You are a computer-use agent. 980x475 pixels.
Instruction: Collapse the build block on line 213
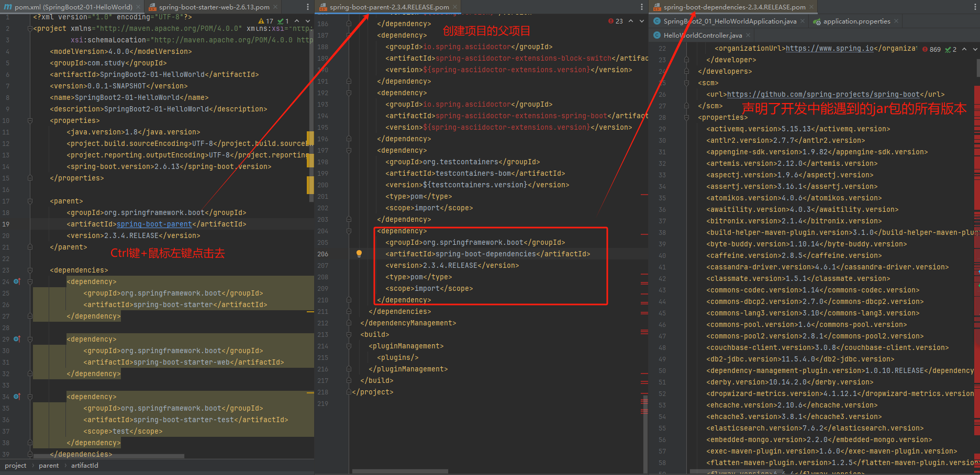pos(349,334)
